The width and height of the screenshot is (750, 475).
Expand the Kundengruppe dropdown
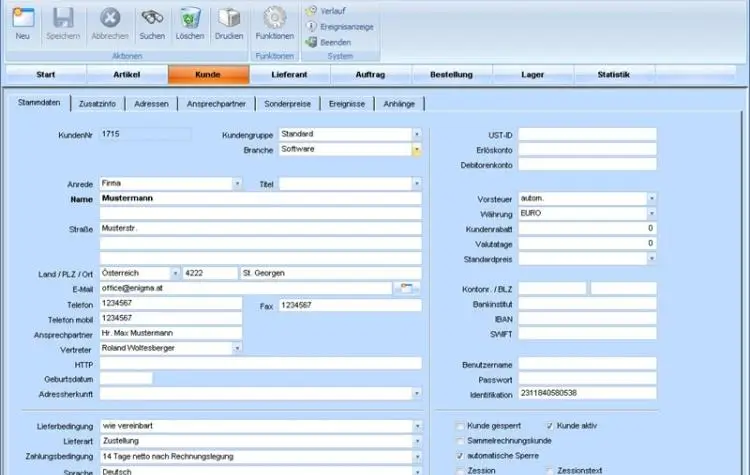pyautogui.click(x=416, y=134)
